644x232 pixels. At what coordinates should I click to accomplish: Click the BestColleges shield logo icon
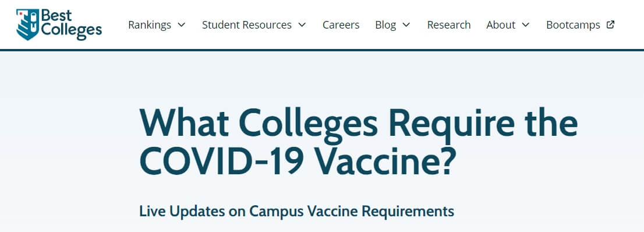(27, 24)
